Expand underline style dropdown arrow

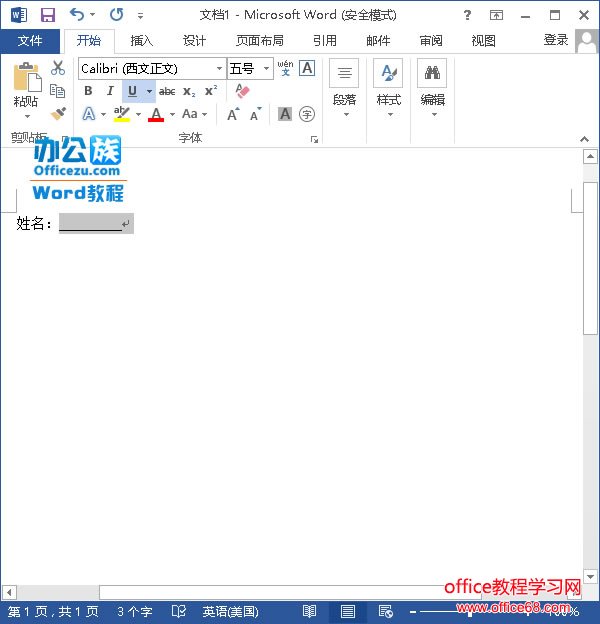coord(149,91)
